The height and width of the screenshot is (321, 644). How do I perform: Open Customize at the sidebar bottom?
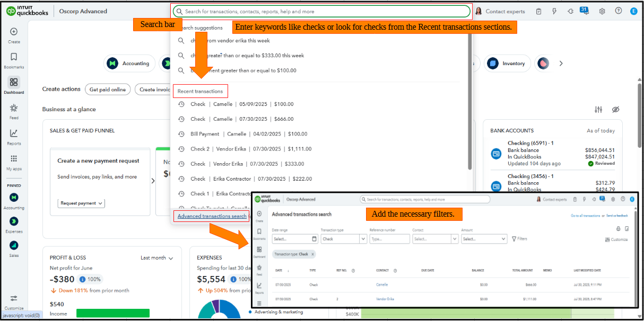pyautogui.click(x=14, y=302)
